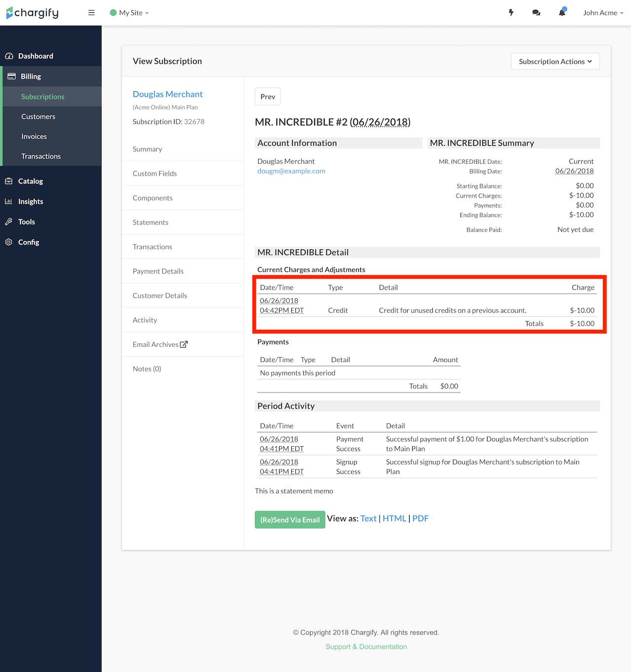The width and height of the screenshot is (631, 672).
Task: Open the John Acme user menu
Action: click(603, 13)
